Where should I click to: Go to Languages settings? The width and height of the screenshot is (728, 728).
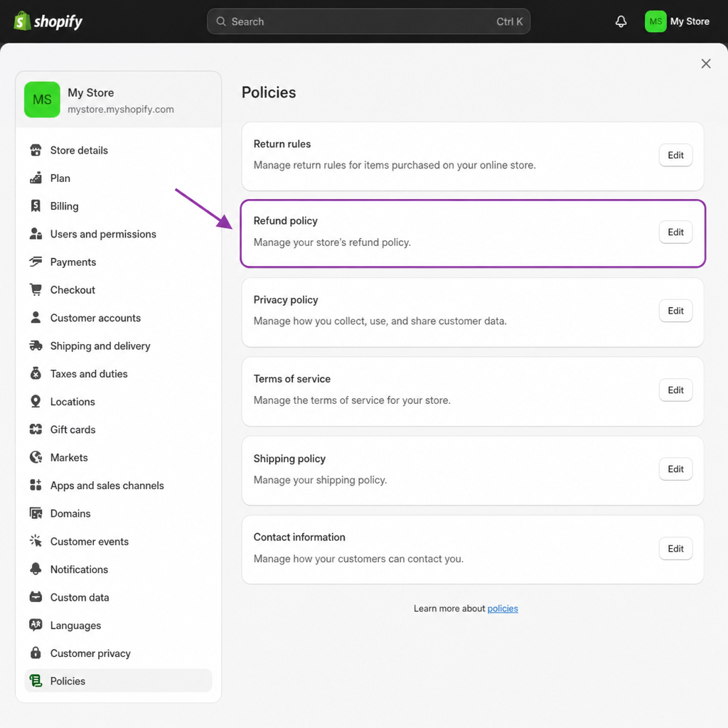(x=119, y=625)
